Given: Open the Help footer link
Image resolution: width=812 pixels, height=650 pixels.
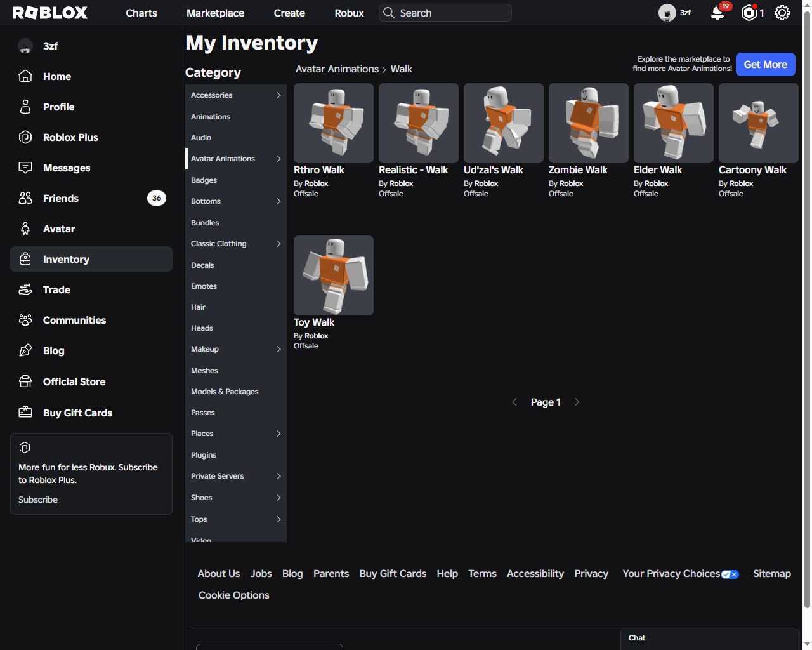Looking at the screenshot, I should (x=447, y=573).
